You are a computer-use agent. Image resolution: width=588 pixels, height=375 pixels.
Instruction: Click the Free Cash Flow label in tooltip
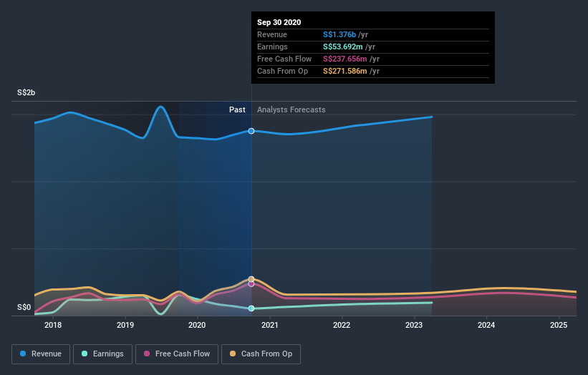pyautogui.click(x=284, y=59)
